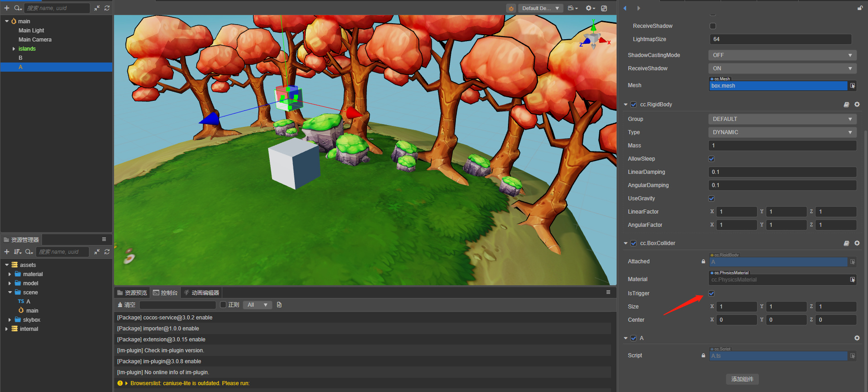Image resolution: width=868 pixels, height=392 pixels.
Task: Add a new node in the hierarchy panel
Action: [x=7, y=8]
